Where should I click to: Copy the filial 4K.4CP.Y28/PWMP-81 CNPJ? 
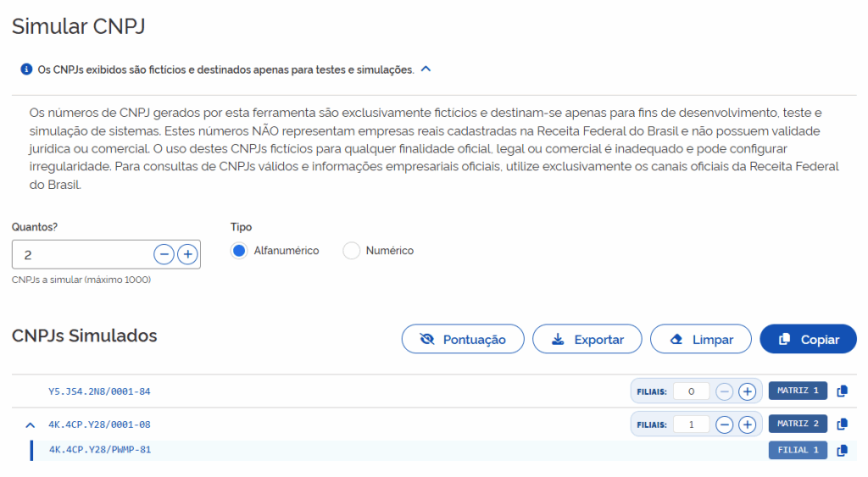[x=842, y=451]
